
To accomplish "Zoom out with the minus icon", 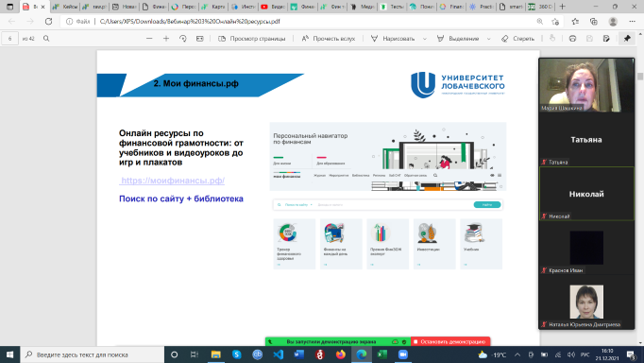I will pyautogui.click(x=149, y=38).
